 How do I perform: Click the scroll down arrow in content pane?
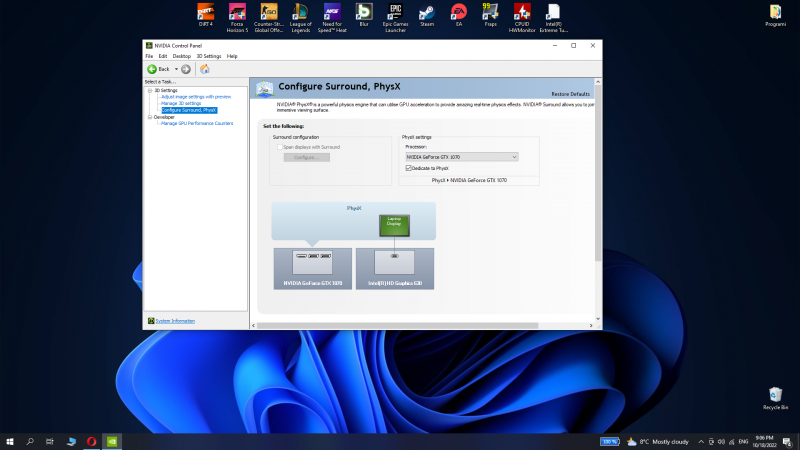click(x=598, y=319)
